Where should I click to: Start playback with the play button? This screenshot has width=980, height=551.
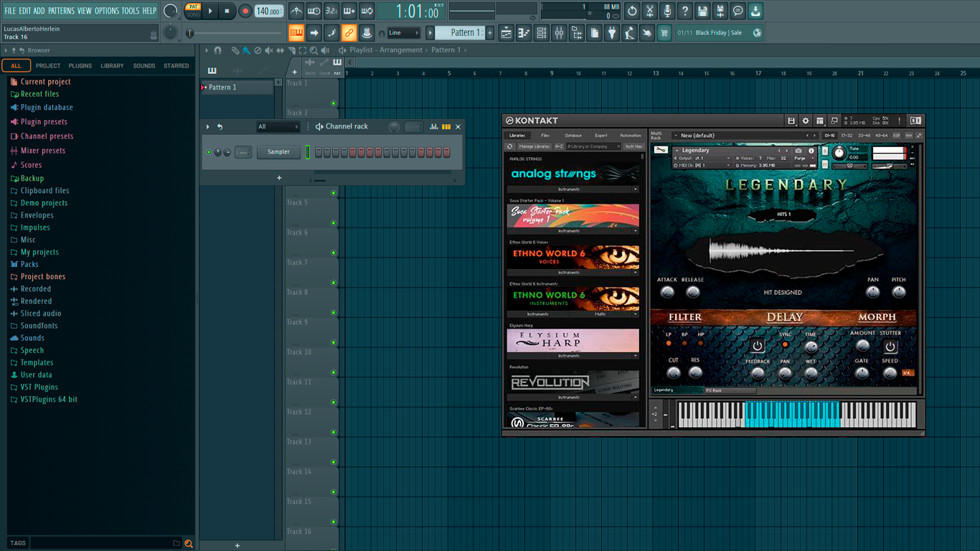click(210, 11)
